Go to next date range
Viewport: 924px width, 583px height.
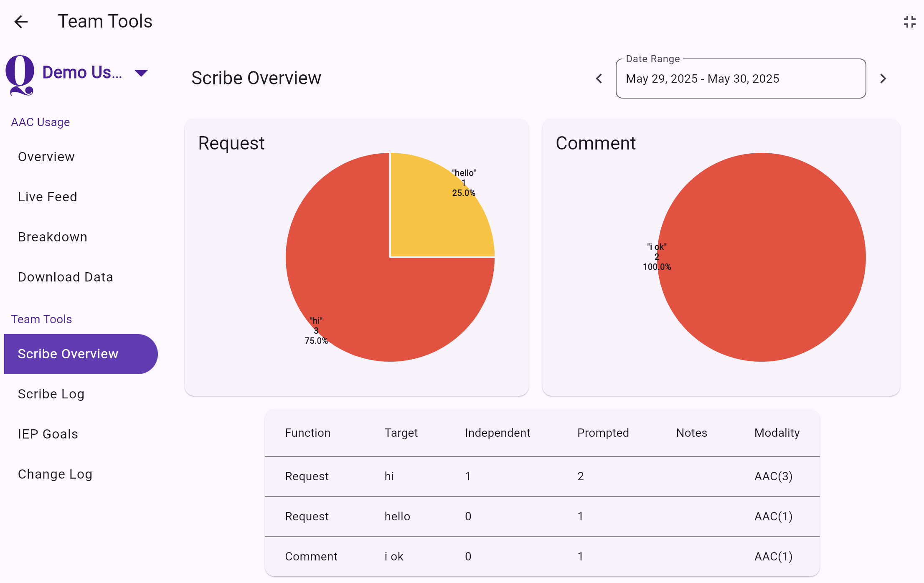coord(883,79)
